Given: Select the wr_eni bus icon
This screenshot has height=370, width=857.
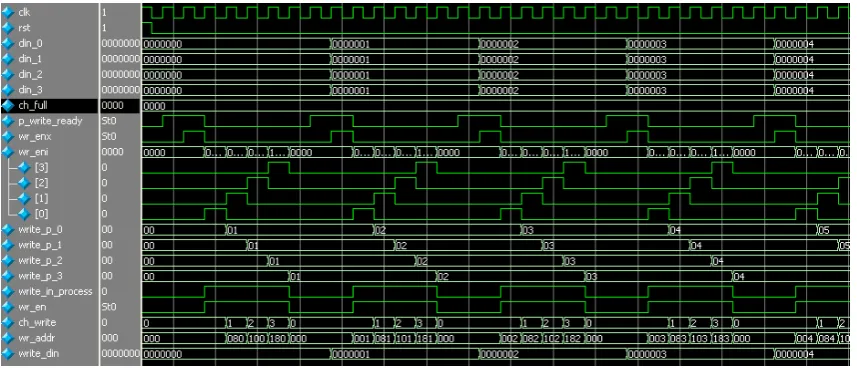Looking at the screenshot, I should 8,152.
